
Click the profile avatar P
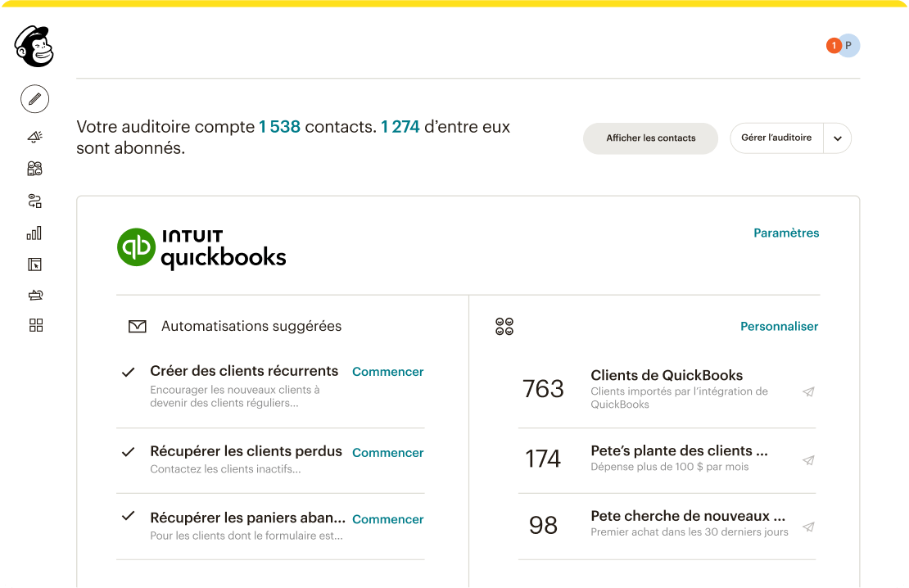[848, 45]
